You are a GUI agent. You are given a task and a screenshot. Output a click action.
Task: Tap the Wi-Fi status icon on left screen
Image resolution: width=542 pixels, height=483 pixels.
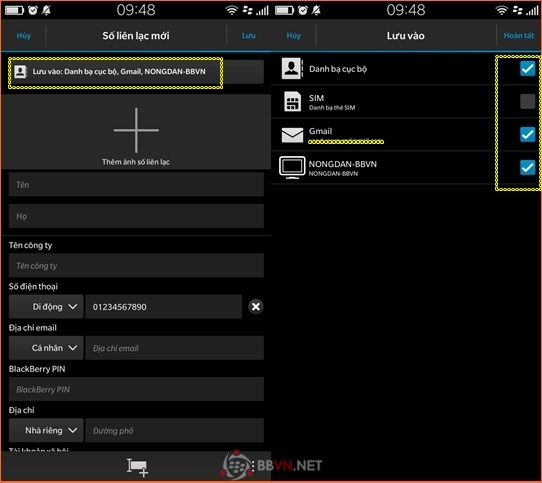pos(232,10)
